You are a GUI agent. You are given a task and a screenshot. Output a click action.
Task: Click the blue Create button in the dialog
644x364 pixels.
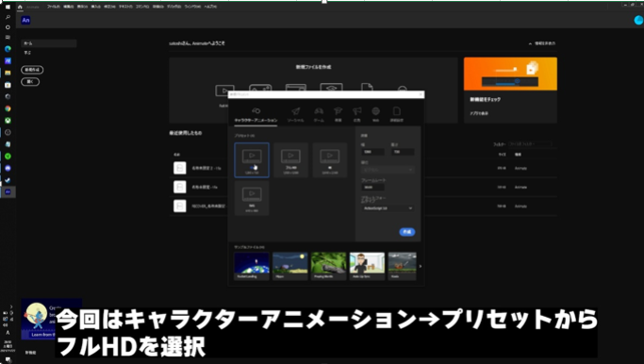click(407, 232)
